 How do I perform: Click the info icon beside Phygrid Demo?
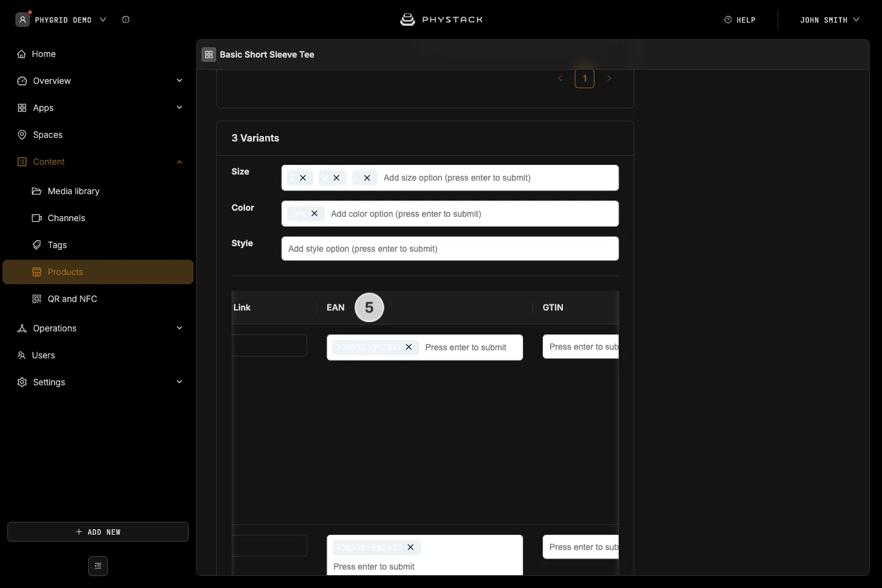(x=126, y=20)
